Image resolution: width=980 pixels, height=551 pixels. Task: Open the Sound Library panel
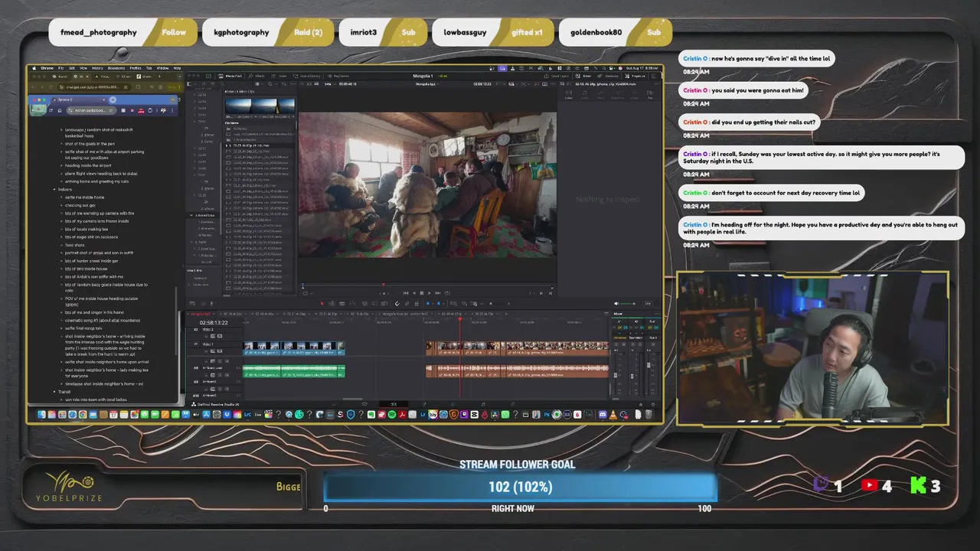306,76
